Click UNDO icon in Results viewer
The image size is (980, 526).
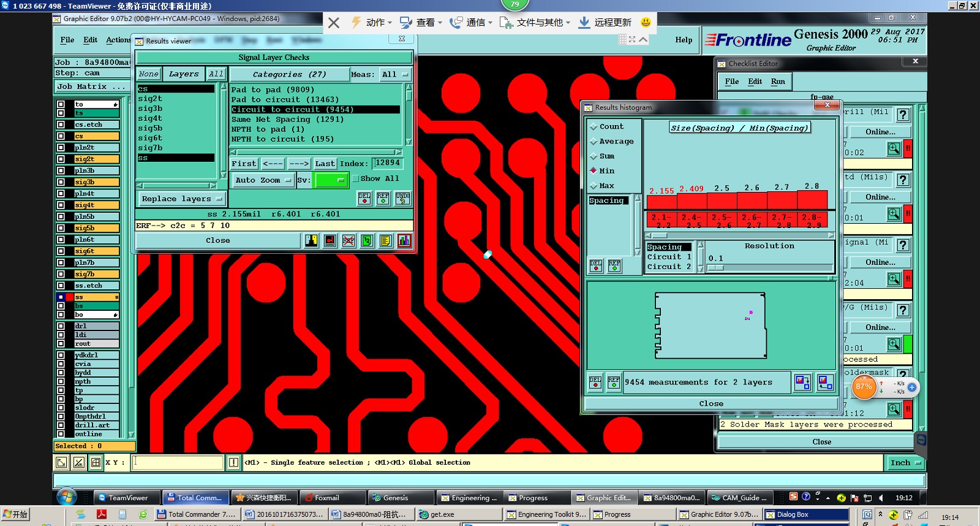tap(402, 199)
